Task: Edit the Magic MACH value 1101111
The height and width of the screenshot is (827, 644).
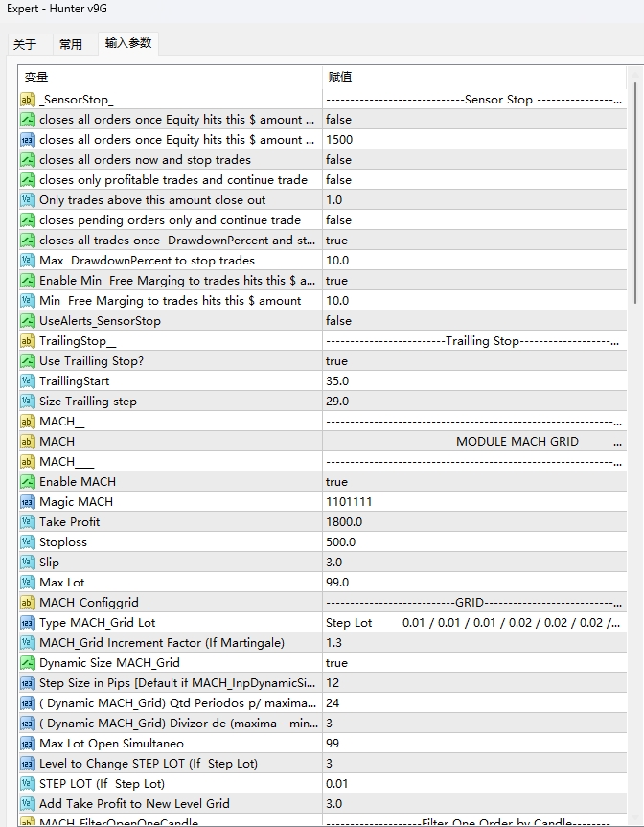Action: coord(474,501)
